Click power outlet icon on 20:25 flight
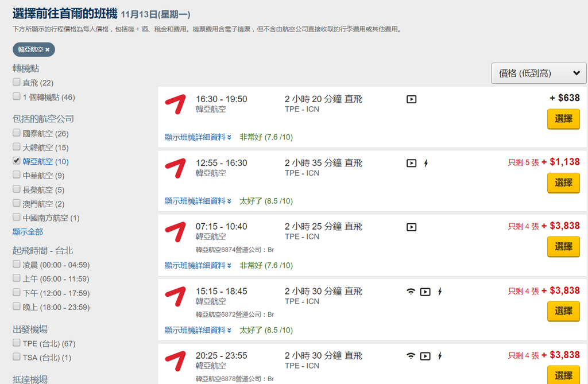 pos(440,356)
